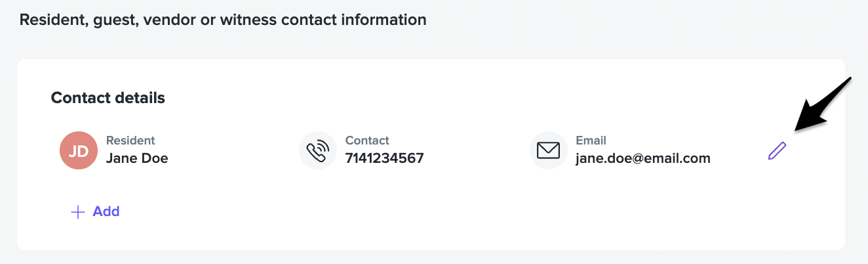Click the pencil edit icon for Jane Doe
Screen dimensions: 868x264
(777, 151)
